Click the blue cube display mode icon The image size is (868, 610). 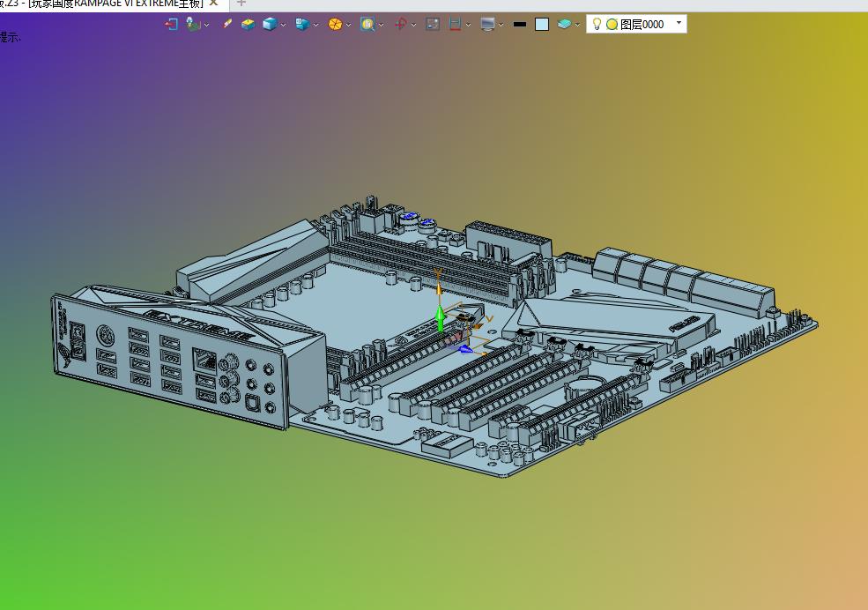tap(270, 25)
